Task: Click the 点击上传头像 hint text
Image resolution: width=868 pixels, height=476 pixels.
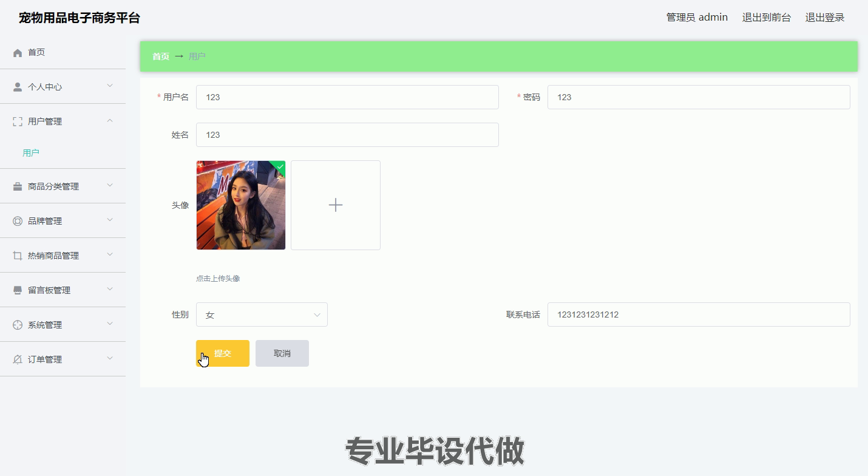Action: (x=218, y=279)
